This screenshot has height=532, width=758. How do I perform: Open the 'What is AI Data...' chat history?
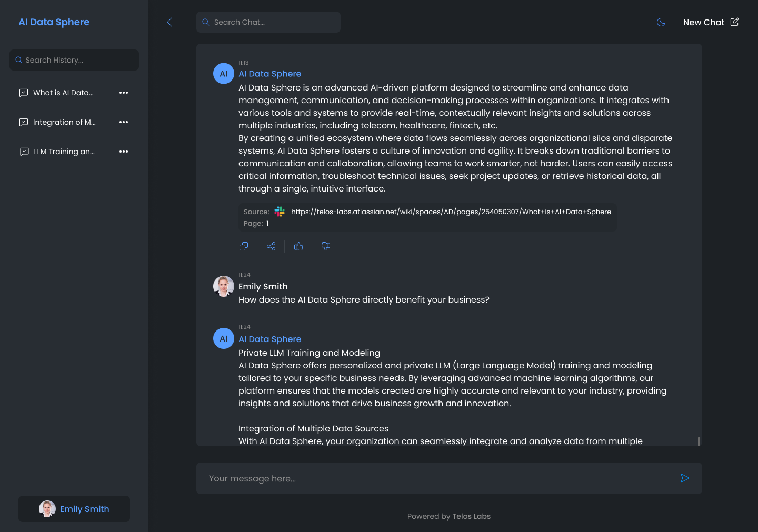63,93
